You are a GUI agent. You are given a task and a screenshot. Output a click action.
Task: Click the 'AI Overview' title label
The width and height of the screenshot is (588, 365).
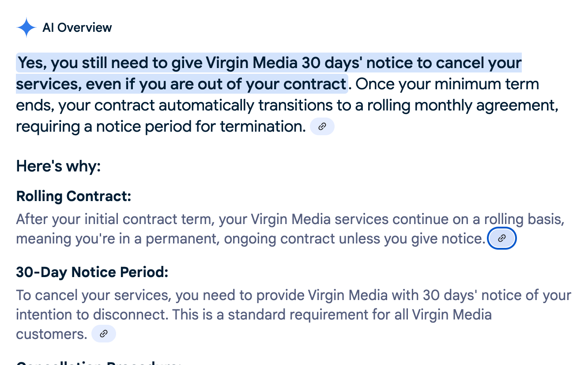click(77, 27)
